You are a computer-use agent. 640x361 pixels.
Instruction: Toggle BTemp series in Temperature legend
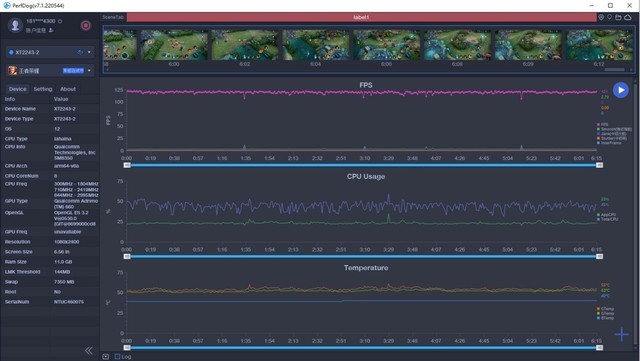tap(605, 318)
